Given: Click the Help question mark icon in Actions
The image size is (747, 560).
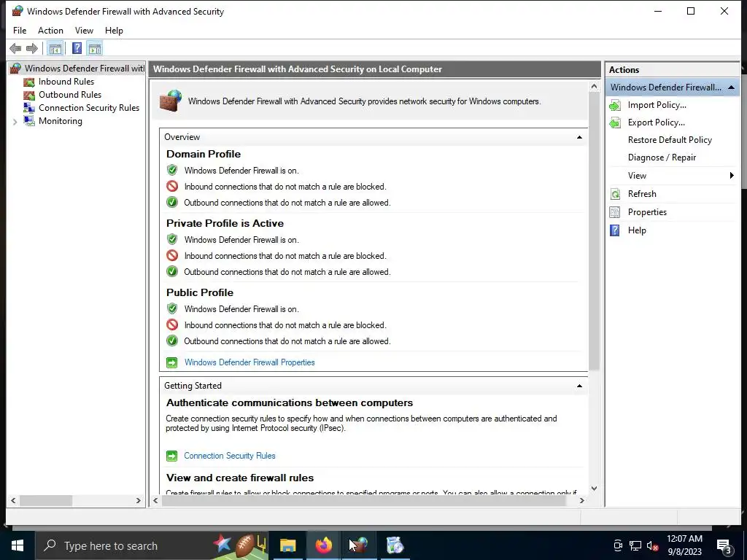Looking at the screenshot, I should pos(615,230).
